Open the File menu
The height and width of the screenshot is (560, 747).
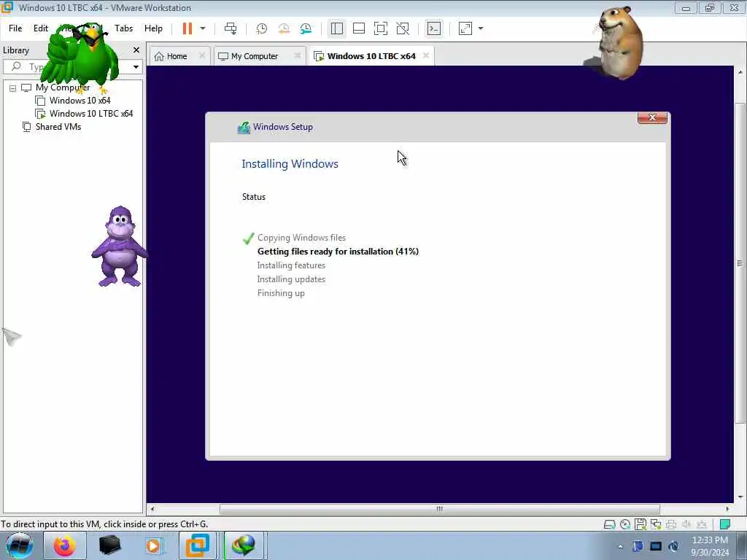click(15, 28)
